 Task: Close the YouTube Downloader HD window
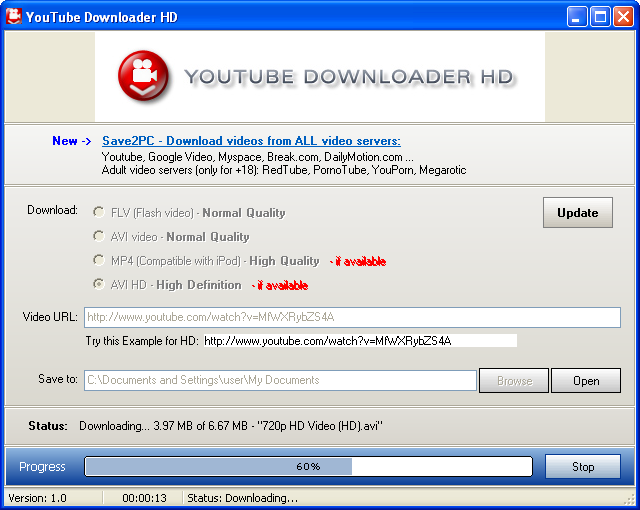point(624,17)
